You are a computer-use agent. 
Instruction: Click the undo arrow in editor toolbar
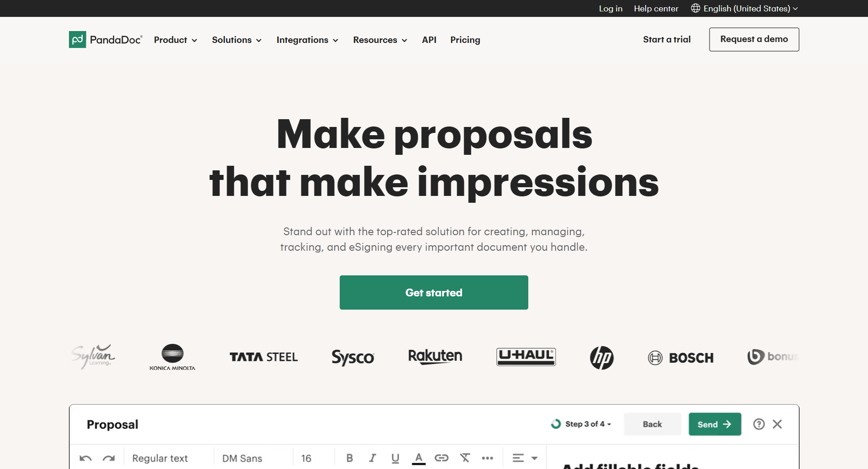click(86, 458)
